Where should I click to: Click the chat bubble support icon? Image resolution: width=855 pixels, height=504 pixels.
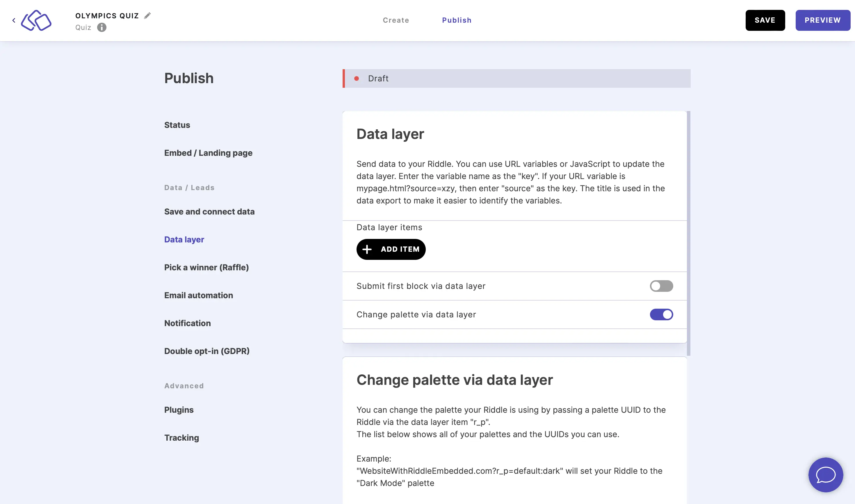(x=826, y=475)
